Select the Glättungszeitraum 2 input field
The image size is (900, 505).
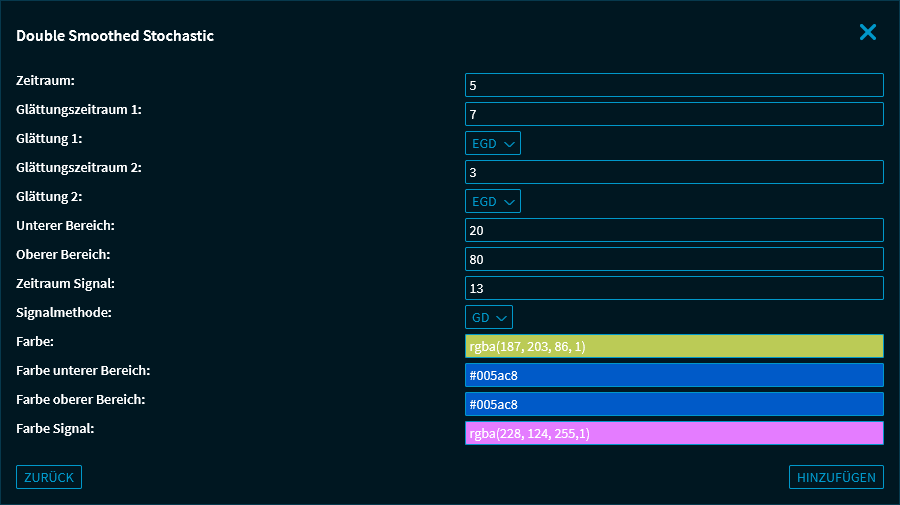674,172
